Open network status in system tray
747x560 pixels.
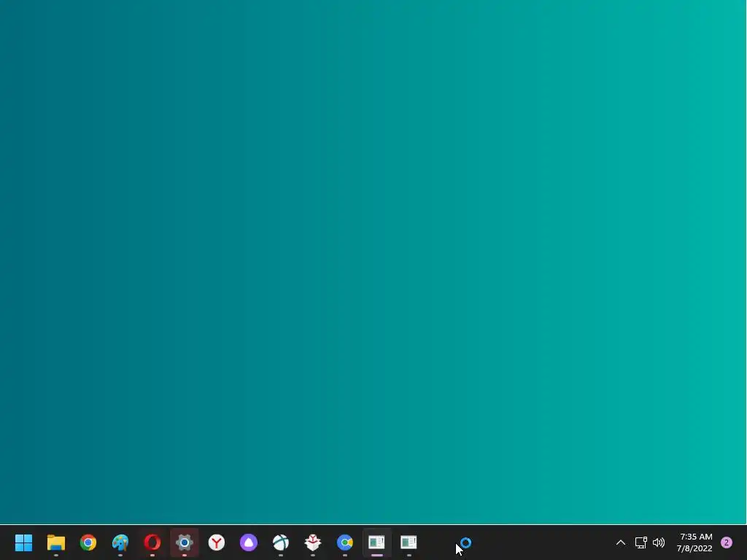coord(640,542)
